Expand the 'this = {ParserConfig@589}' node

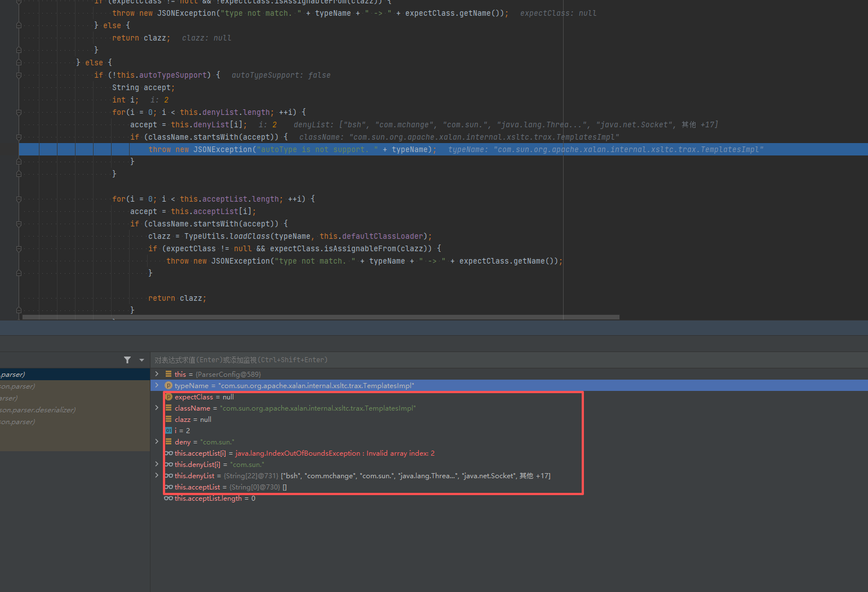tap(157, 374)
